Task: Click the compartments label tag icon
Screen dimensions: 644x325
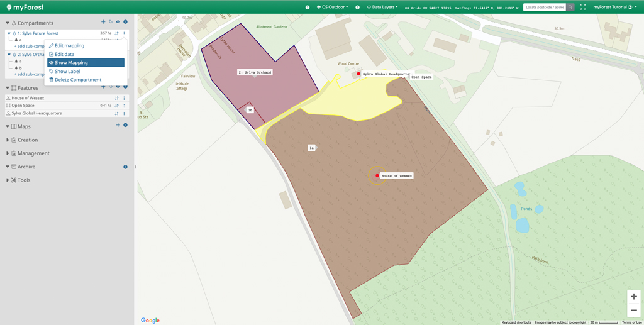Action: (x=111, y=22)
